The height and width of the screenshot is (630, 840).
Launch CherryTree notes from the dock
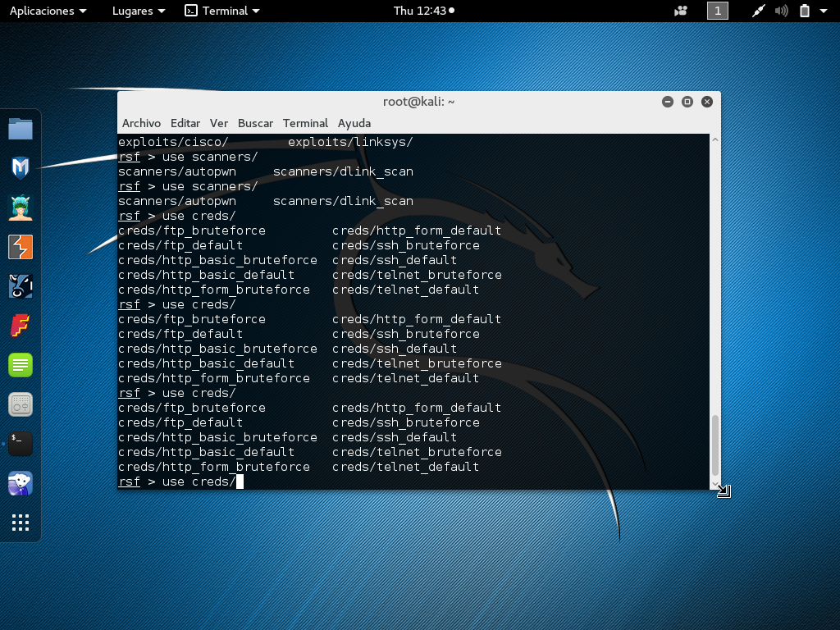21,364
